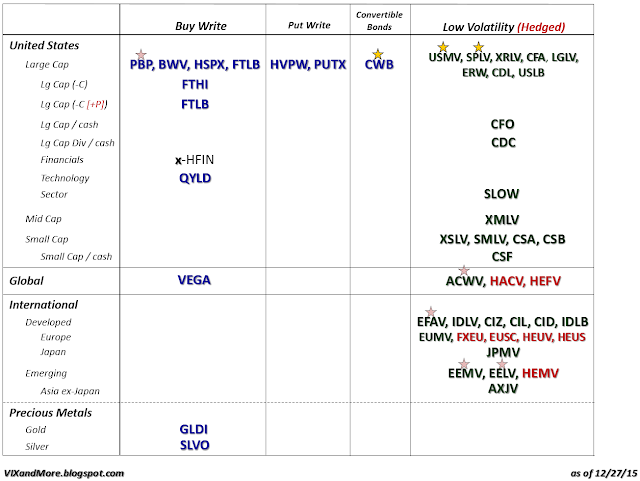Select the CSF ticker
This screenshot has height=481, width=640.
[502, 257]
